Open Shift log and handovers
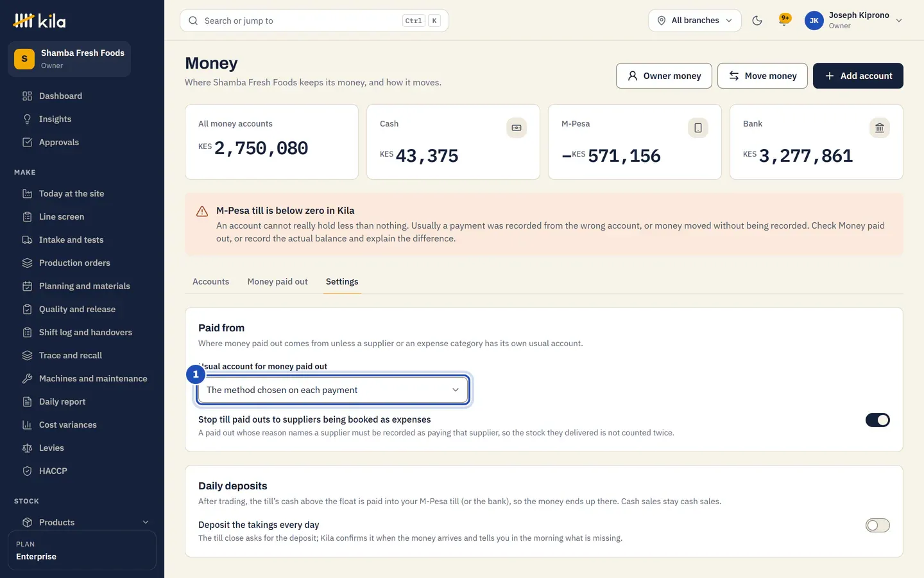The height and width of the screenshot is (578, 924). coord(82,332)
